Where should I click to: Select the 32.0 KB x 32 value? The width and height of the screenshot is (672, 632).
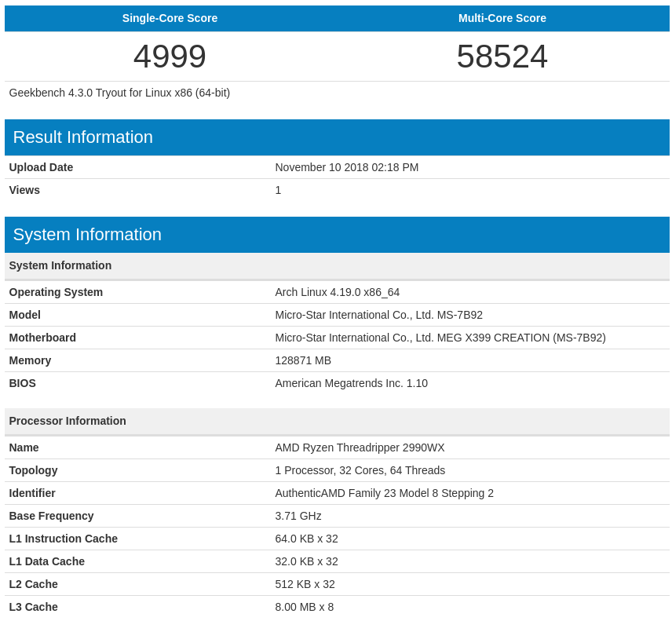(x=306, y=561)
